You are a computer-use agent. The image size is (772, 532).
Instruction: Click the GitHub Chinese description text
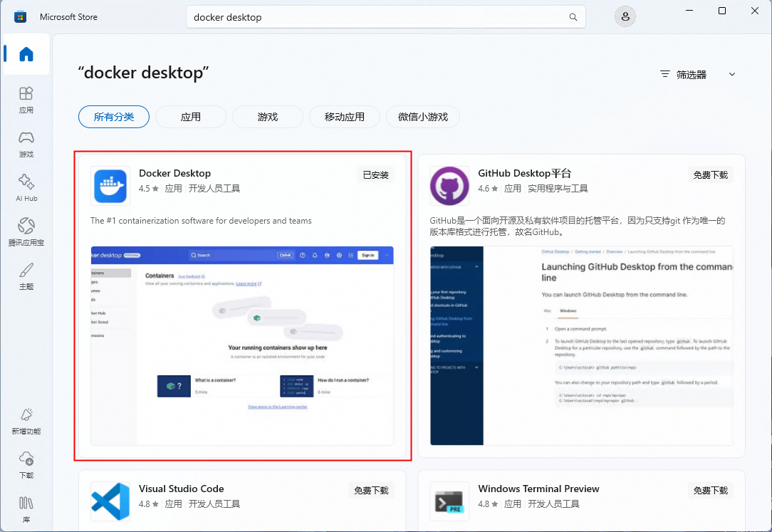577,226
